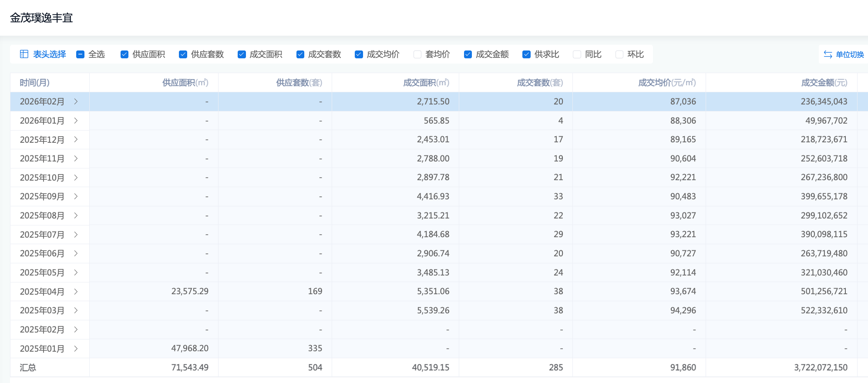Viewport: 868px width, 383px height.
Task: Enable the 同比 checkbox
Action: [x=577, y=54]
